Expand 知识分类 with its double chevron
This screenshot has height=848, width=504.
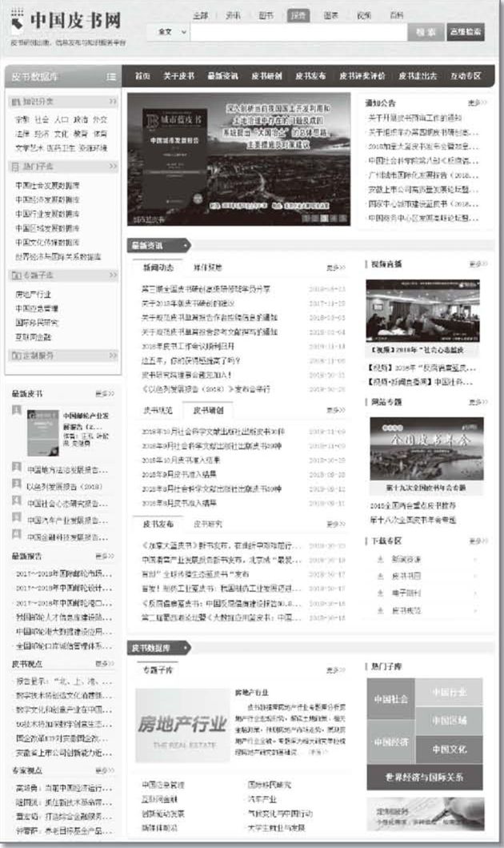pos(112,101)
